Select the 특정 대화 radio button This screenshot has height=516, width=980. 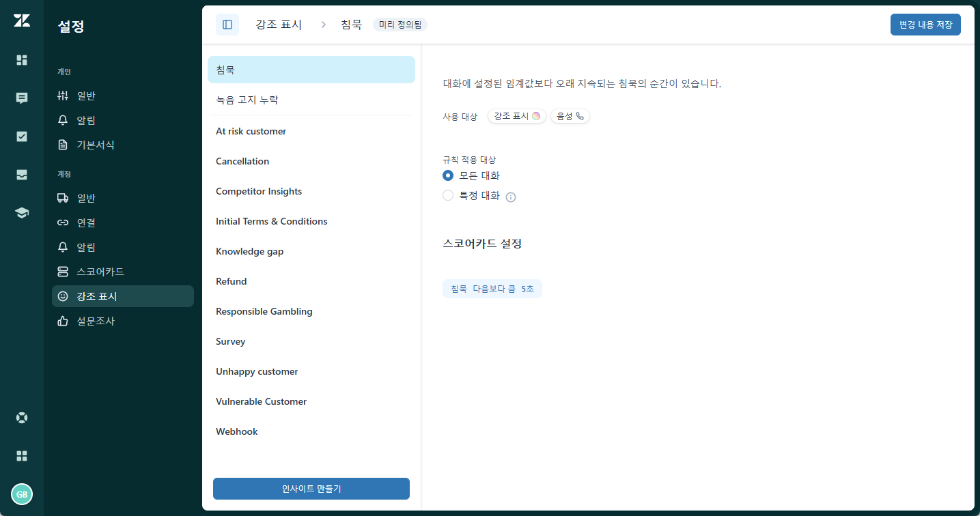[x=448, y=195]
